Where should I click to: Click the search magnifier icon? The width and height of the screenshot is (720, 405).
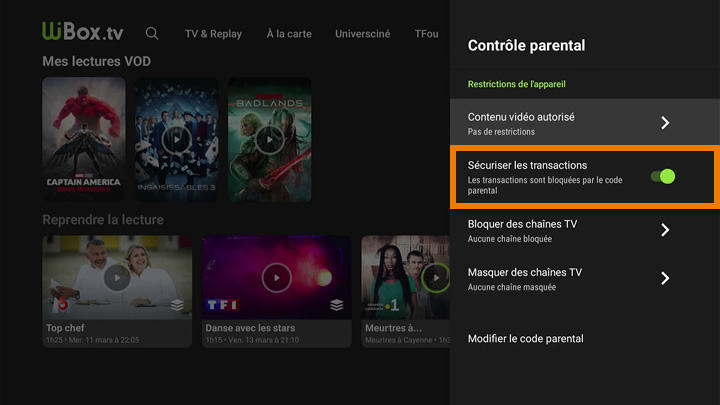tap(152, 33)
